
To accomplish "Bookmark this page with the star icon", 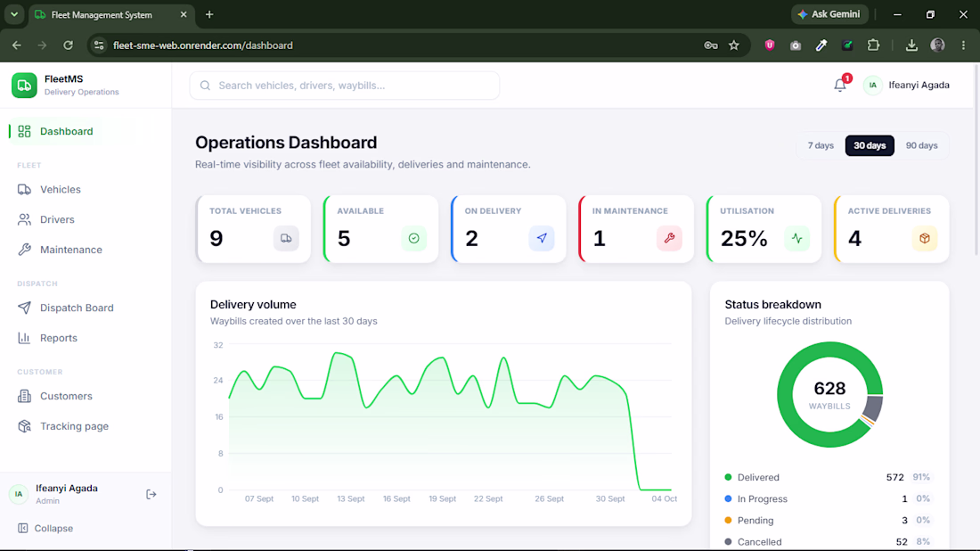I will [734, 45].
